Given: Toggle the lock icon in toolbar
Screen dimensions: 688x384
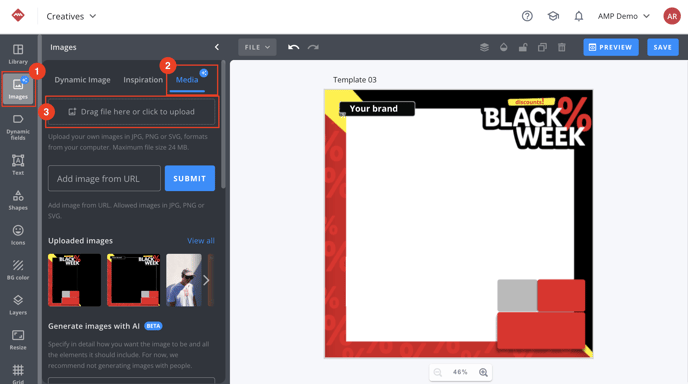Looking at the screenshot, I should coord(523,47).
